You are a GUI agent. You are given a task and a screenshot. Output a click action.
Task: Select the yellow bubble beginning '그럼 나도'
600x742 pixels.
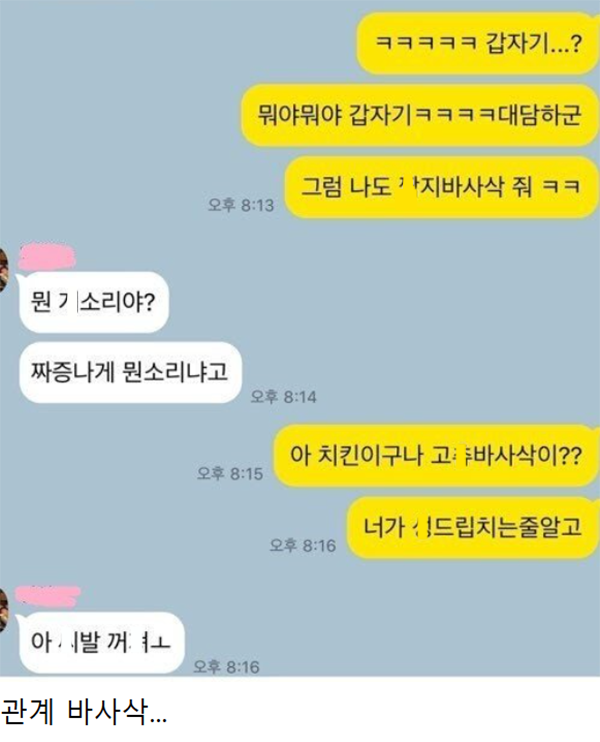[x=442, y=187]
